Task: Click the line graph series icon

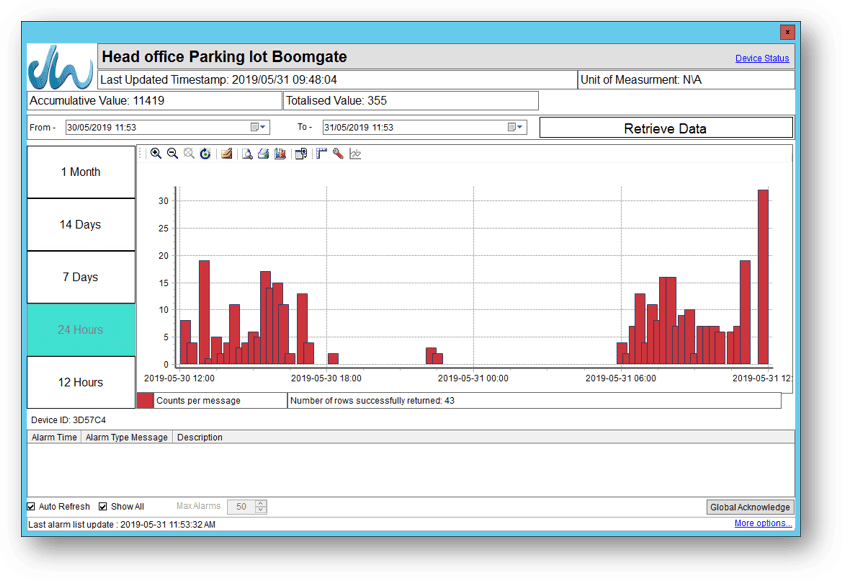Action: [x=355, y=154]
